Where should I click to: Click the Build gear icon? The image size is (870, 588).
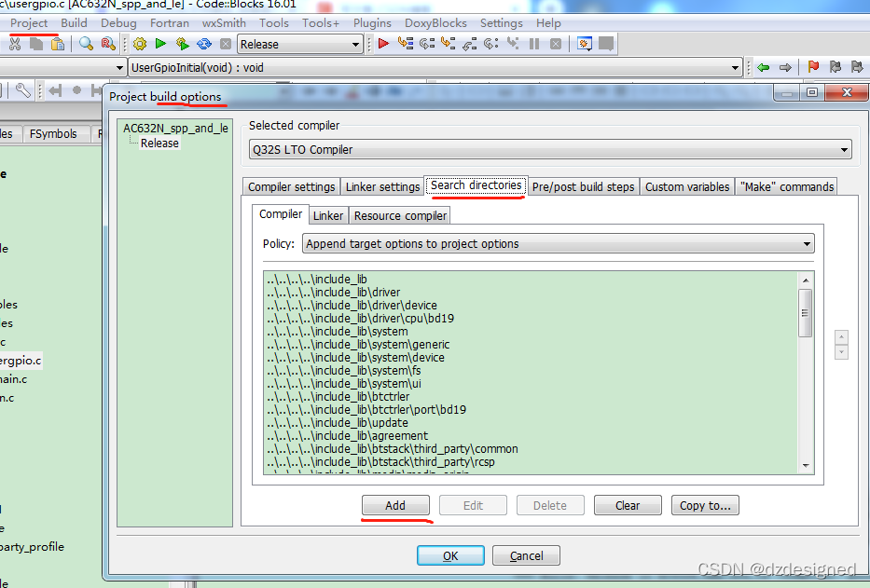[x=140, y=44]
